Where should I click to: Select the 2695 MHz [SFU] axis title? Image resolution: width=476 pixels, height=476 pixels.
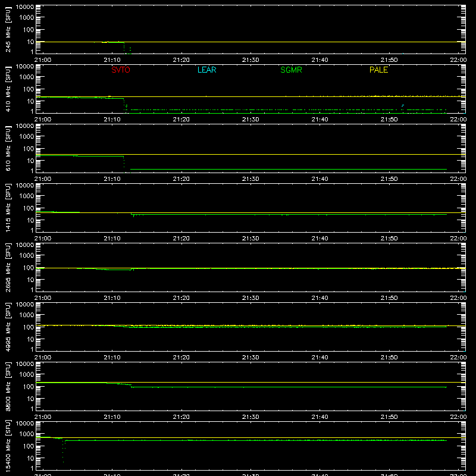coord(8,267)
